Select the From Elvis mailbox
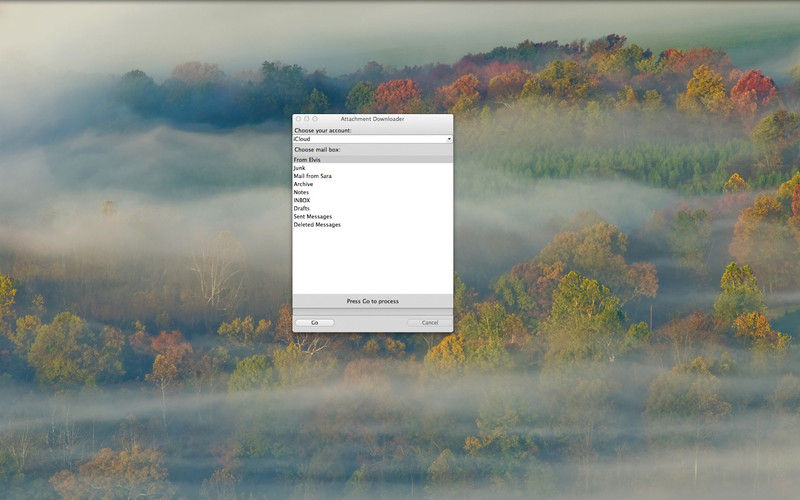This screenshot has height=500, width=800. 307,160
